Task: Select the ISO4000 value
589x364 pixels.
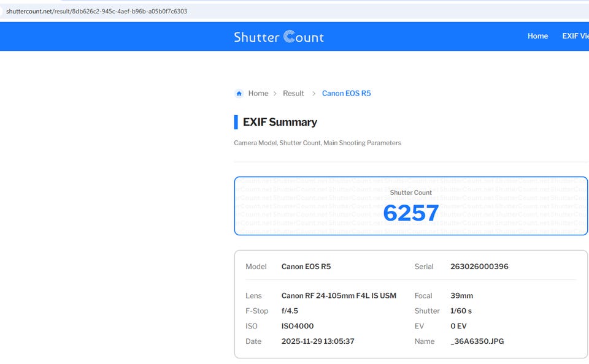Action: coord(298,326)
